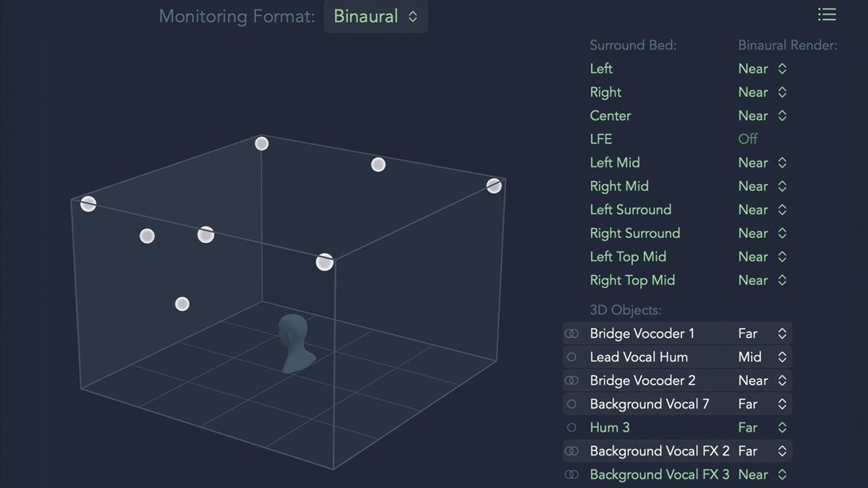Open the Monitoring Format Binaural dropdown
This screenshot has width=868, height=488.
click(x=375, y=16)
